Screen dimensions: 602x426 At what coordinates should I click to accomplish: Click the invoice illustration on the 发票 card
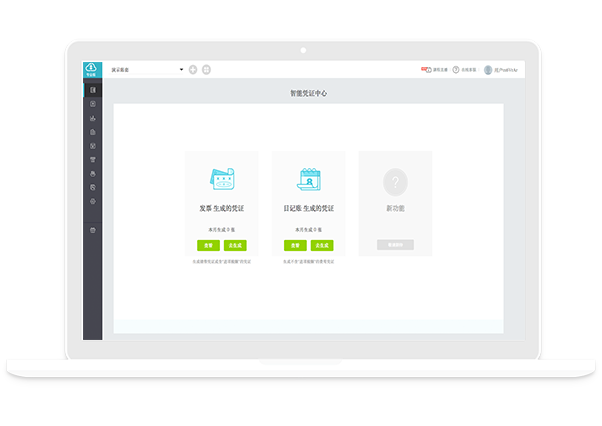(x=221, y=179)
